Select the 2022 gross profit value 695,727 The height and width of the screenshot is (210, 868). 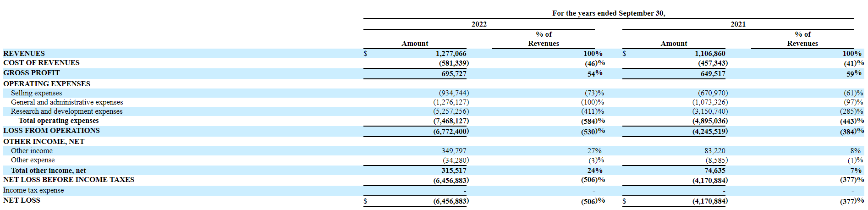click(453, 74)
